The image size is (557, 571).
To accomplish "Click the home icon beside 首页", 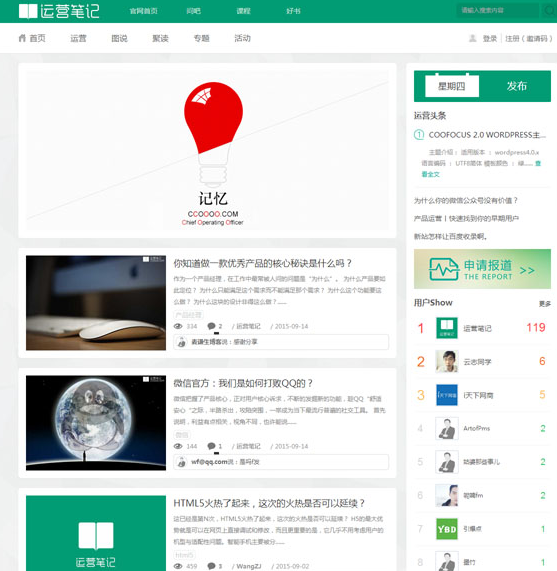I will pyautogui.click(x=23, y=38).
